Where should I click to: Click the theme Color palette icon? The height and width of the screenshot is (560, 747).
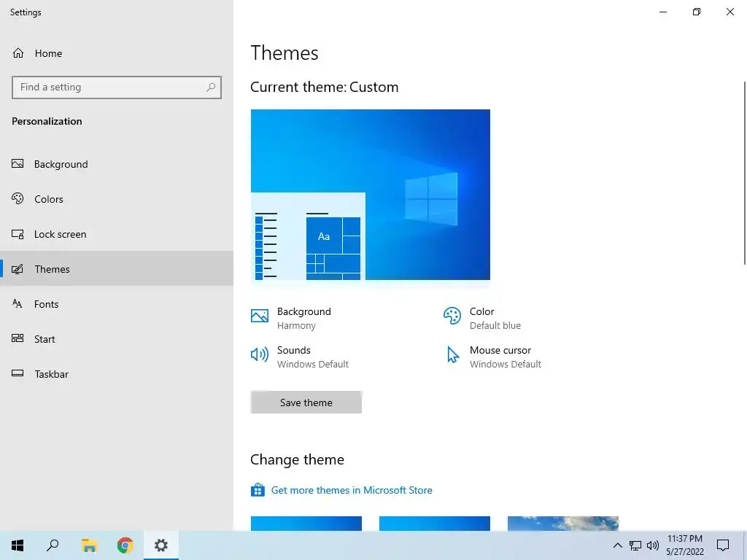pyautogui.click(x=452, y=315)
